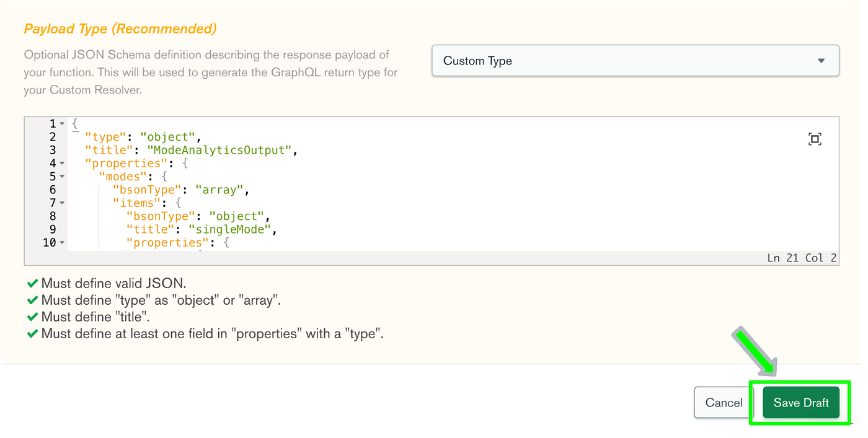
Task: Collapse the root object at line 1
Action: coord(62,124)
